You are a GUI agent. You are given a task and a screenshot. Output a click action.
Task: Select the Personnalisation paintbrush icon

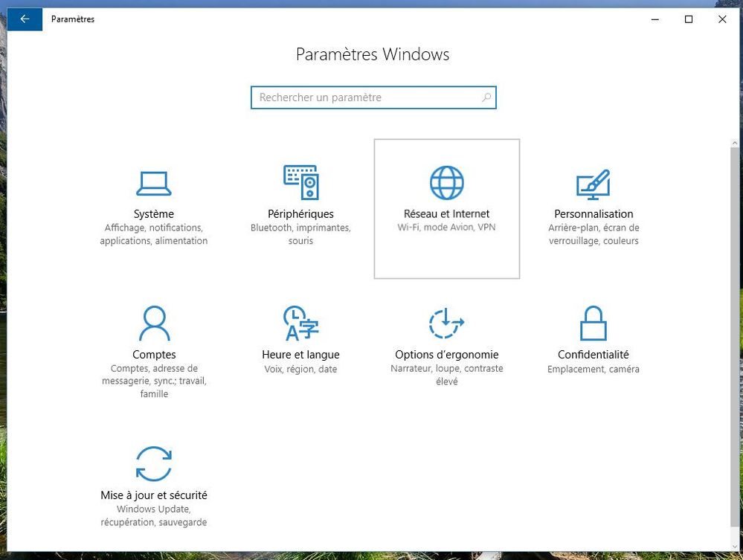[x=593, y=183]
